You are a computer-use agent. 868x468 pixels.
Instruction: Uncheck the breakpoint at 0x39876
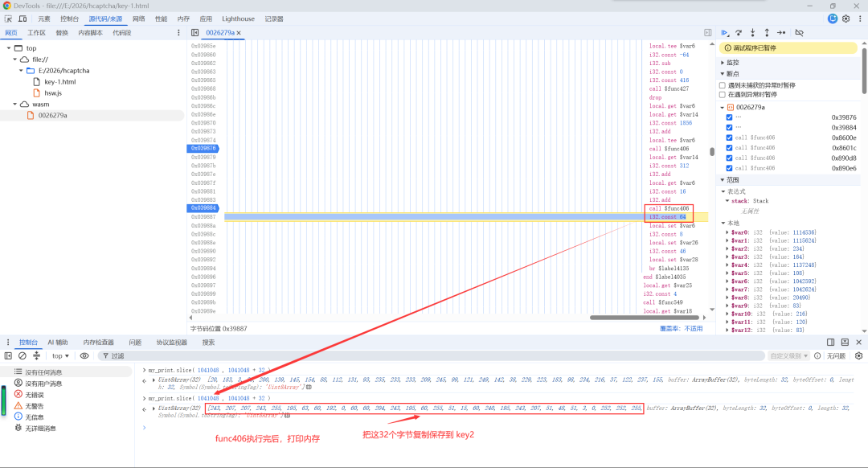point(729,117)
